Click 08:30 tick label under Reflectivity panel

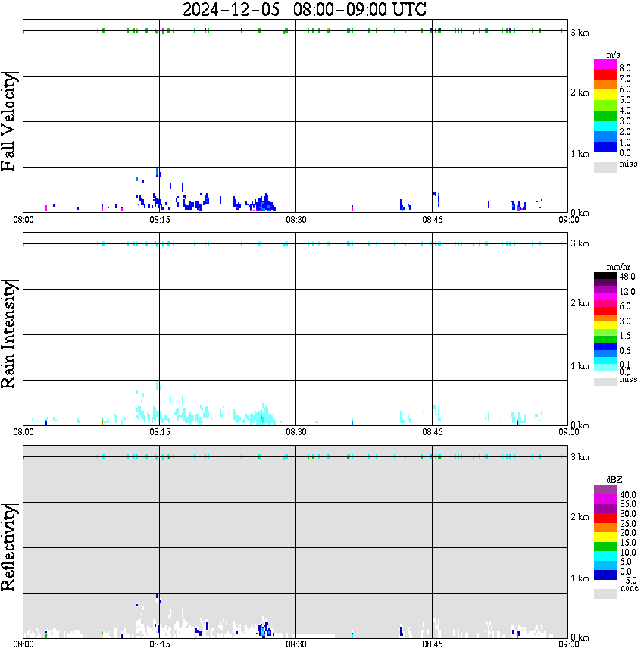[x=296, y=644]
